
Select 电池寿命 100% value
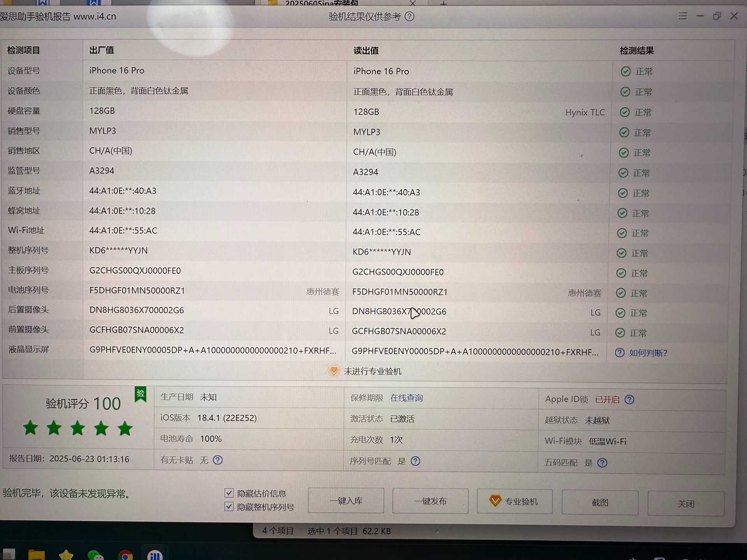click(211, 439)
